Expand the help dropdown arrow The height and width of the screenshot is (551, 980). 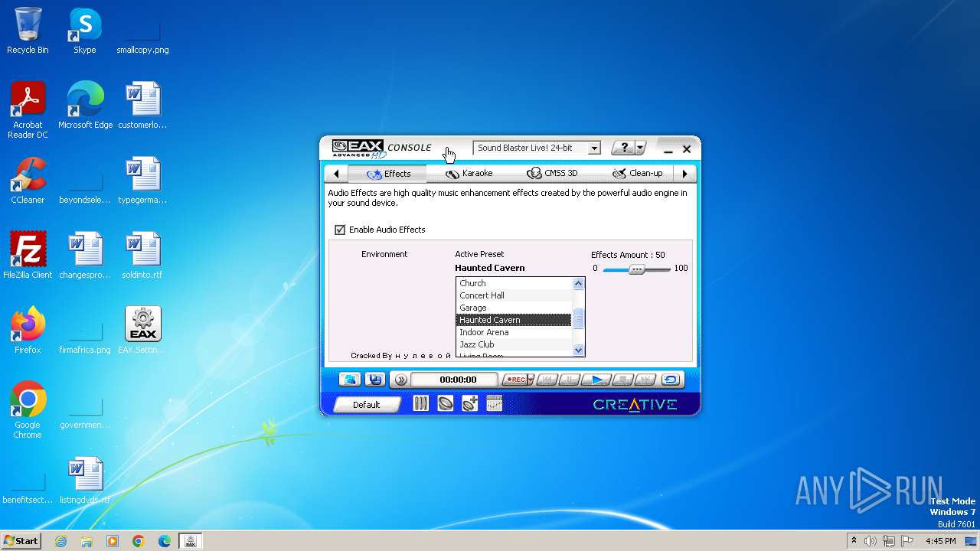click(642, 148)
